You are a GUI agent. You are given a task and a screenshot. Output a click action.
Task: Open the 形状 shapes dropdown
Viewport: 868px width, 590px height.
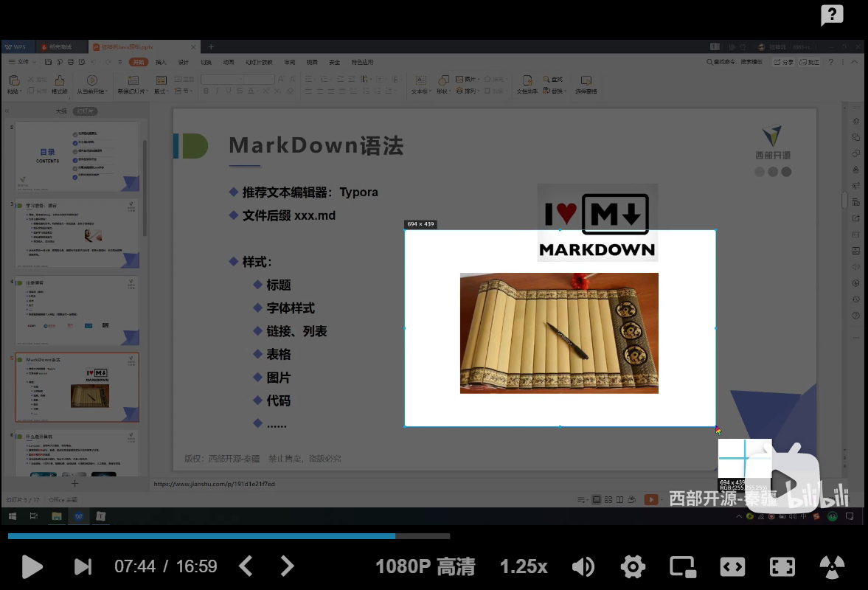pyautogui.click(x=443, y=84)
